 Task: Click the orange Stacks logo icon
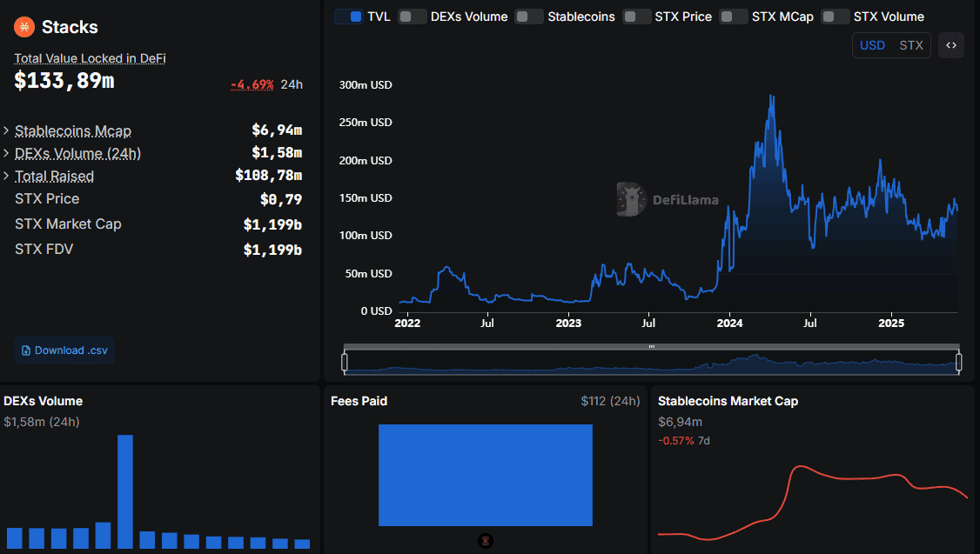coord(24,27)
